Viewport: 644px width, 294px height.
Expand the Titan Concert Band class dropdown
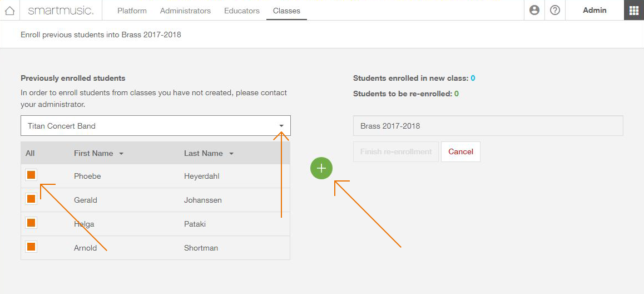pos(156,125)
